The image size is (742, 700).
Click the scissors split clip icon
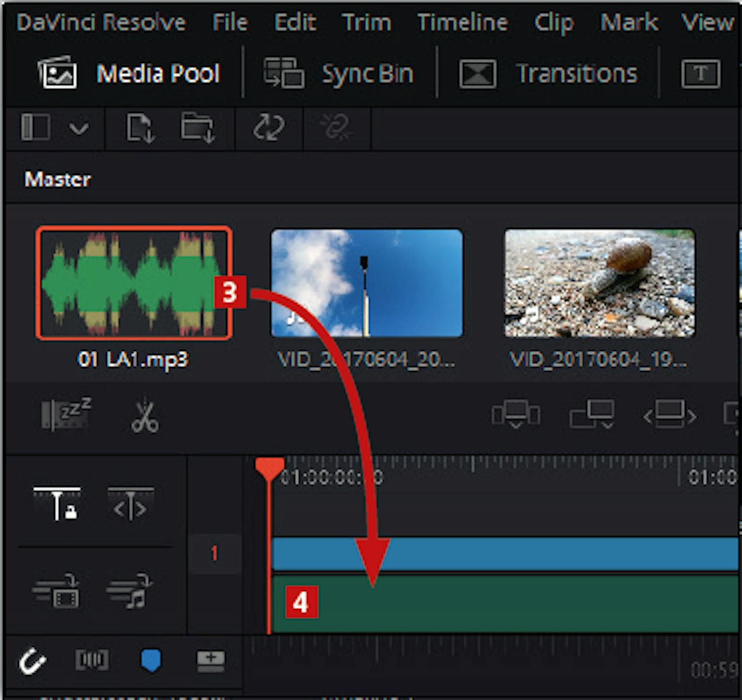pyautogui.click(x=145, y=417)
